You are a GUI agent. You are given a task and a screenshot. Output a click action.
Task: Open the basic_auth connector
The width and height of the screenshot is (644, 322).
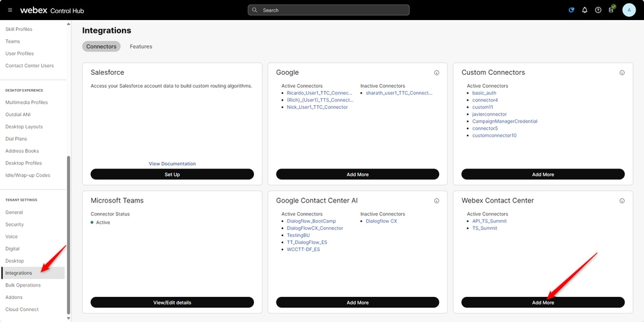point(484,93)
